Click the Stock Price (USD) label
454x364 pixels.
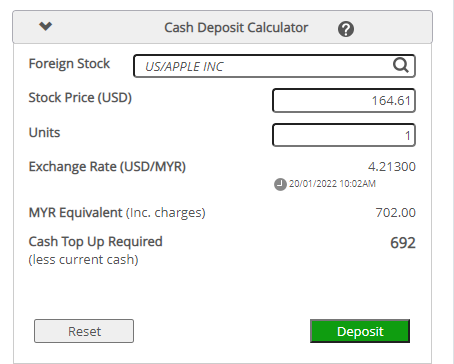click(x=80, y=98)
